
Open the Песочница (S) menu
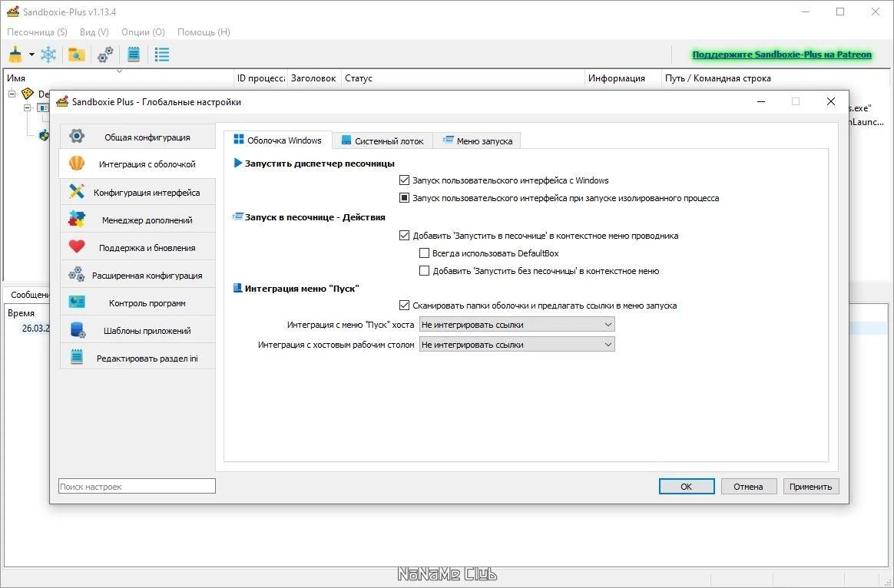pyautogui.click(x=37, y=32)
